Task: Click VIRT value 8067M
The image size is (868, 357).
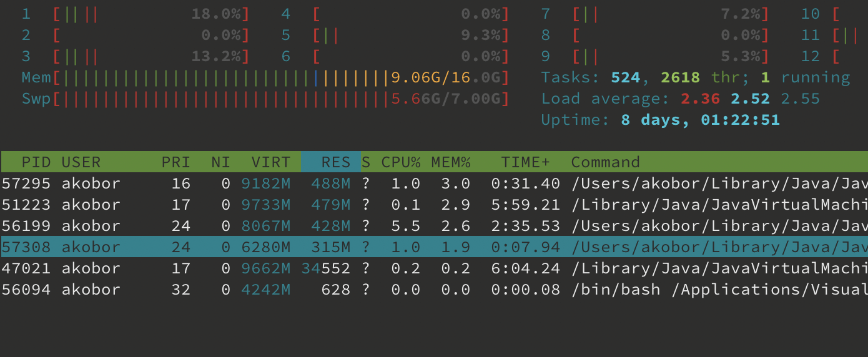Action: click(266, 226)
